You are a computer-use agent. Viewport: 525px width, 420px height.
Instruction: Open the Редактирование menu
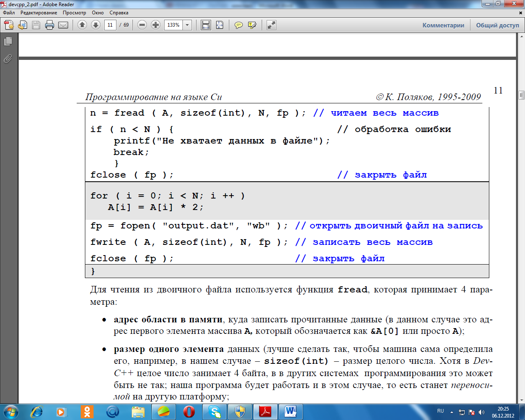pos(39,13)
